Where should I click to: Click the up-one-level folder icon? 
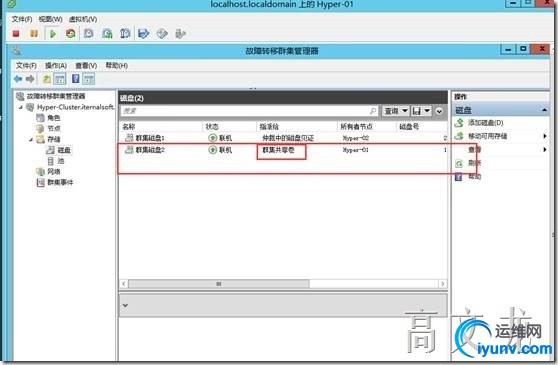pos(46,79)
